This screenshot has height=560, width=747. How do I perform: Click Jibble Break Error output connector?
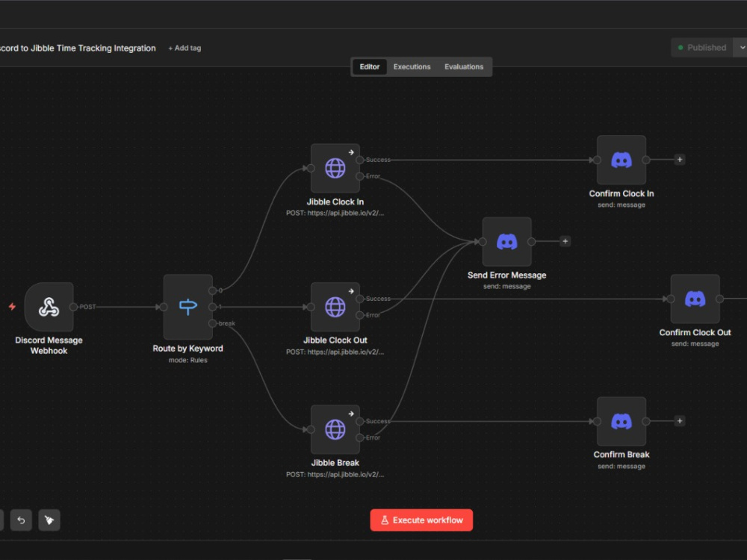pos(360,438)
